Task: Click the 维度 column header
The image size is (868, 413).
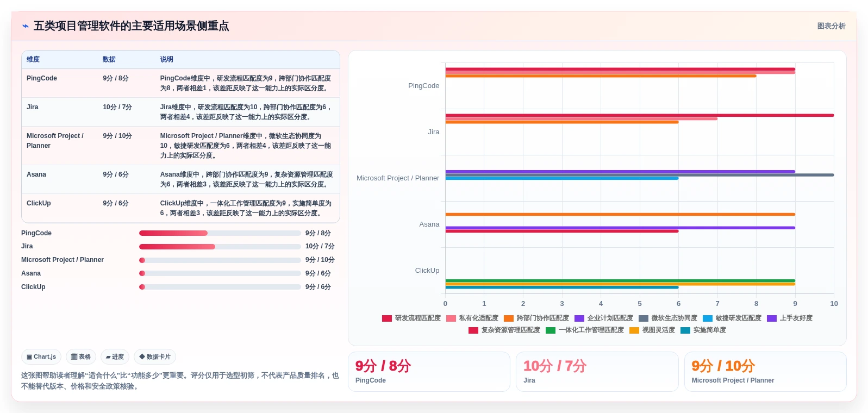Action: click(x=33, y=60)
